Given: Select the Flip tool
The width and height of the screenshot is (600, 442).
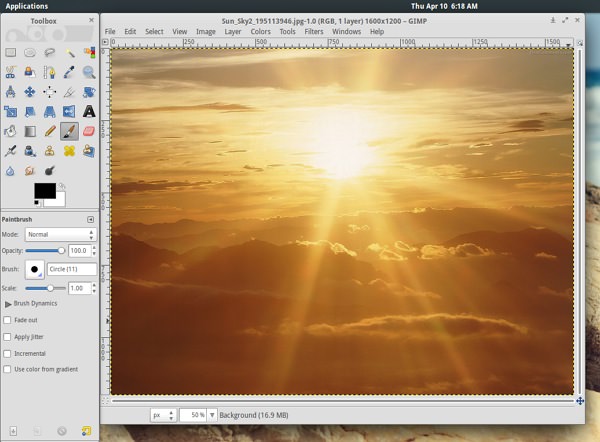Looking at the screenshot, I should [x=69, y=111].
